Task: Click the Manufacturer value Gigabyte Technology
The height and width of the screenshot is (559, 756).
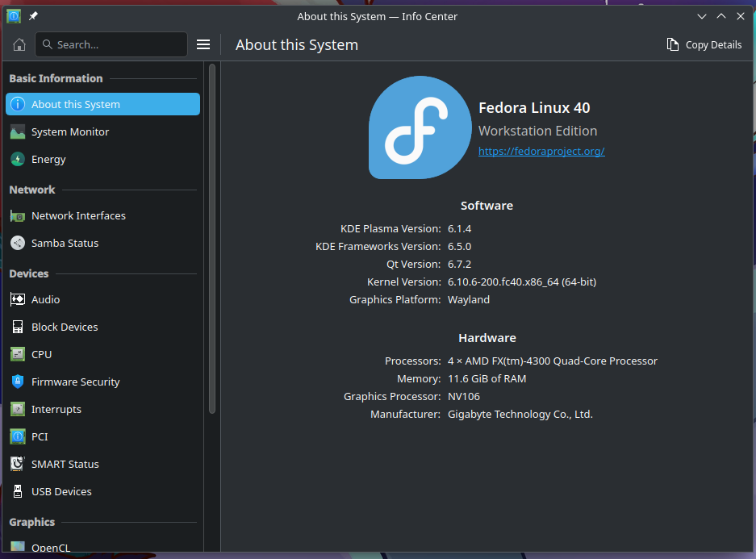Action: click(520, 415)
